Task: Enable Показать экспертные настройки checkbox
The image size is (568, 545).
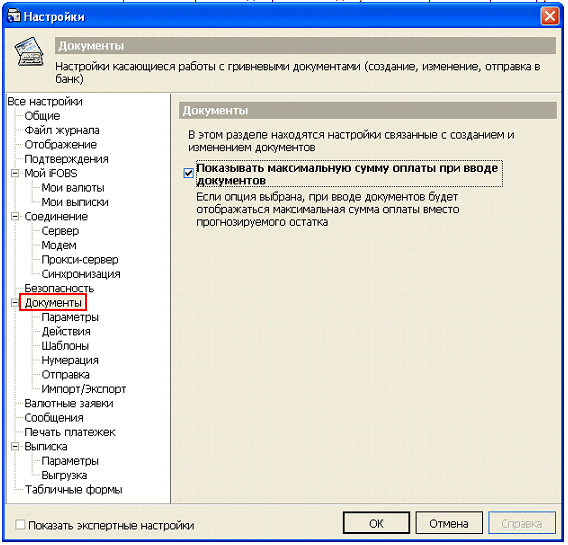Action: [20, 524]
